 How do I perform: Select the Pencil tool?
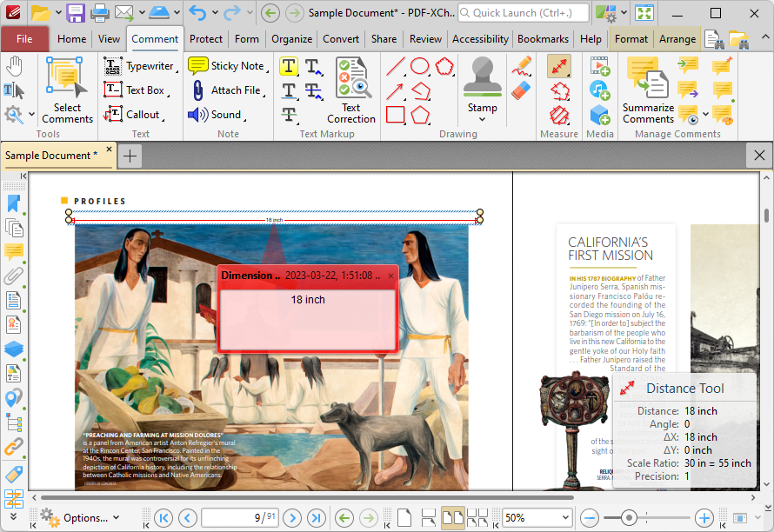point(521,66)
